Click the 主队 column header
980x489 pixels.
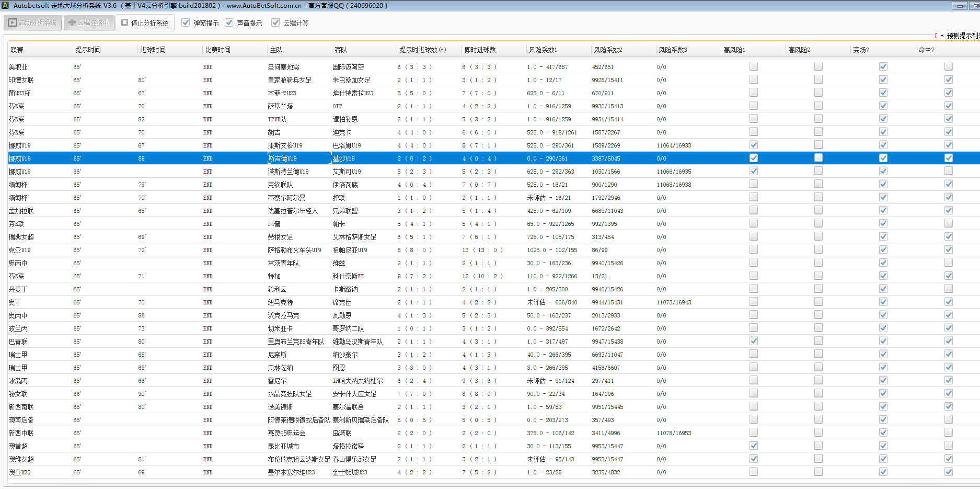coord(276,50)
